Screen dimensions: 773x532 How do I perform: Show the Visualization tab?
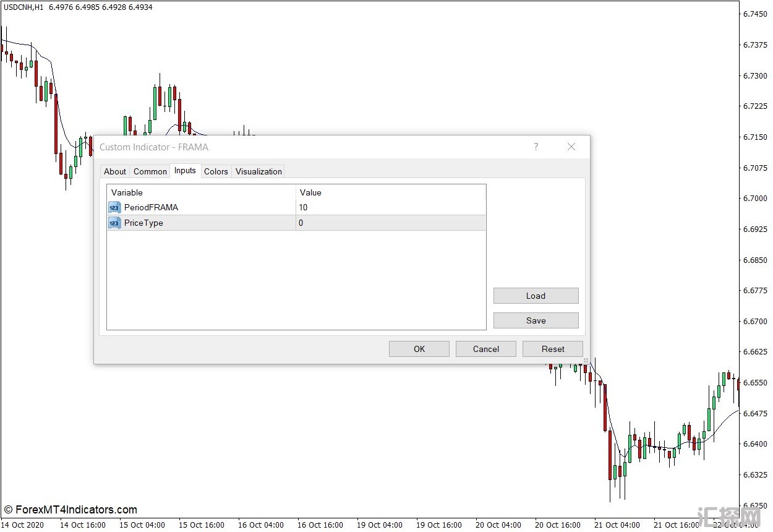(x=258, y=171)
